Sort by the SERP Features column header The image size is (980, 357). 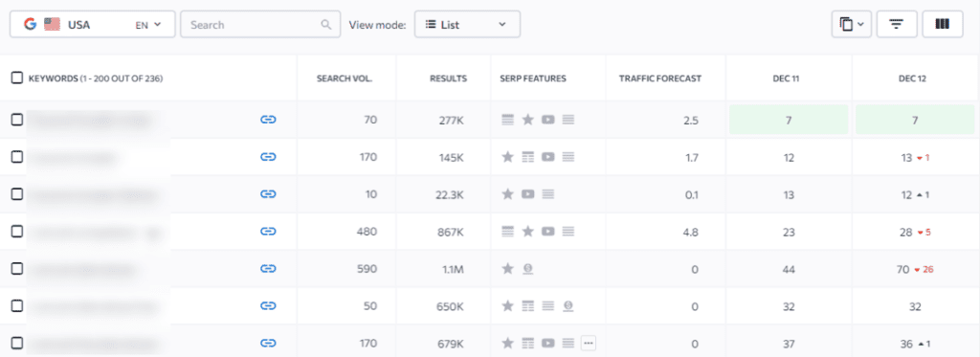click(x=533, y=78)
